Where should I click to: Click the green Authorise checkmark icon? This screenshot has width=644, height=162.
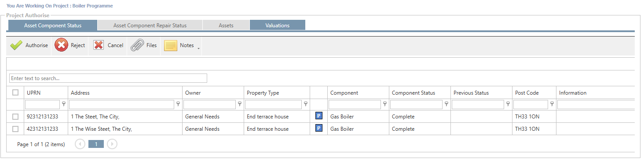16,45
